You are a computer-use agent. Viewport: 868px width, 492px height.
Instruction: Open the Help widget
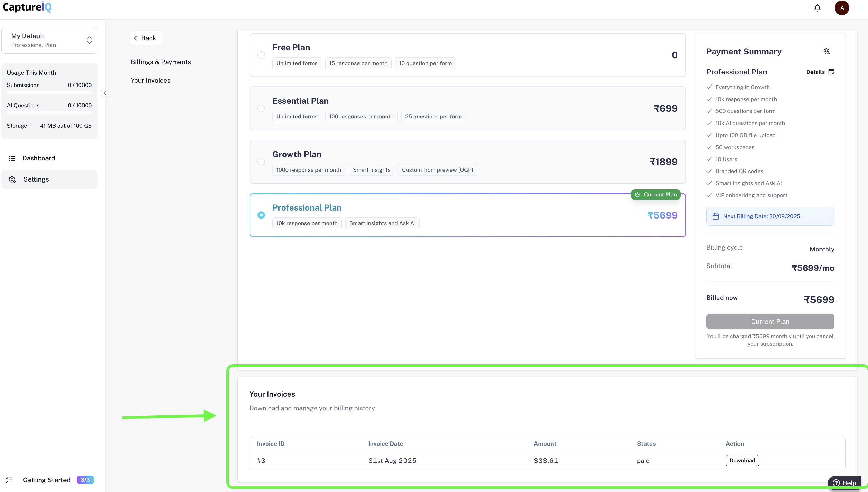coord(844,482)
